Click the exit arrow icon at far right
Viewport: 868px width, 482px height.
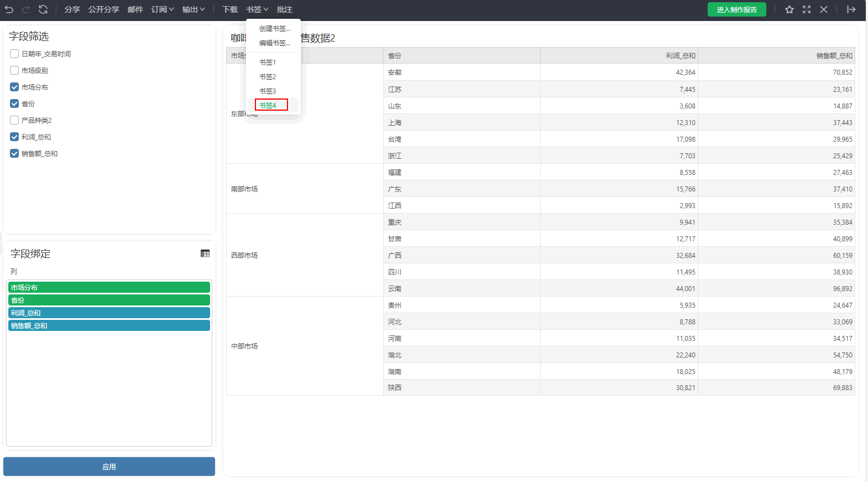851,9
